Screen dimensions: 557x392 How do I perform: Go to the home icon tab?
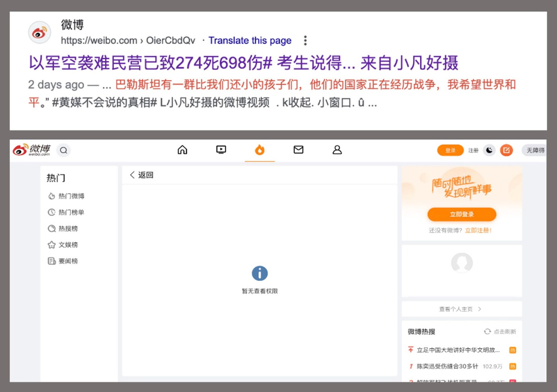tap(183, 150)
